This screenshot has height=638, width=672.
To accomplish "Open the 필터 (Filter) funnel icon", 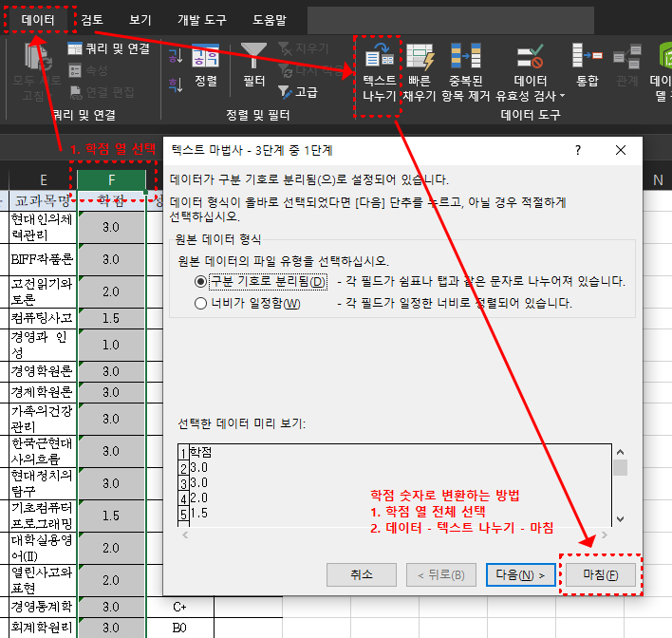I will pos(253,55).
